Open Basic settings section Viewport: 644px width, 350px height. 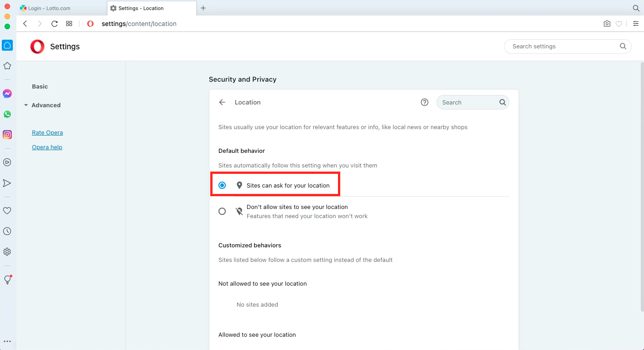pyautogui.click(x=40, y=86)
